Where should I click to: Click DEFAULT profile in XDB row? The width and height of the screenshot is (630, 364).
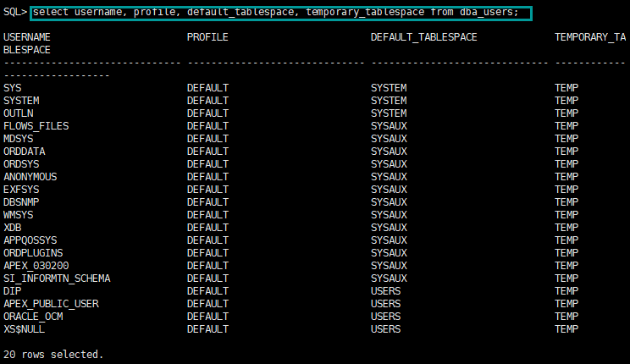[x=207, y=228]
